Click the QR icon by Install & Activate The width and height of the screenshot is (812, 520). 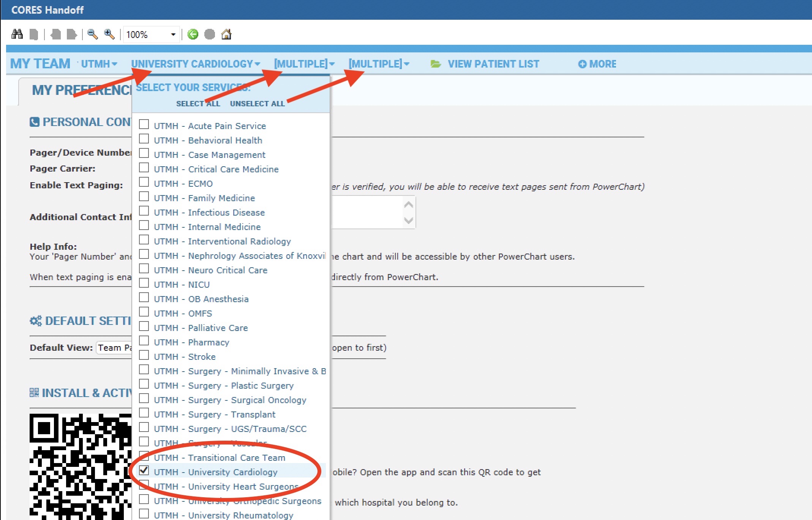coord(34,392)
